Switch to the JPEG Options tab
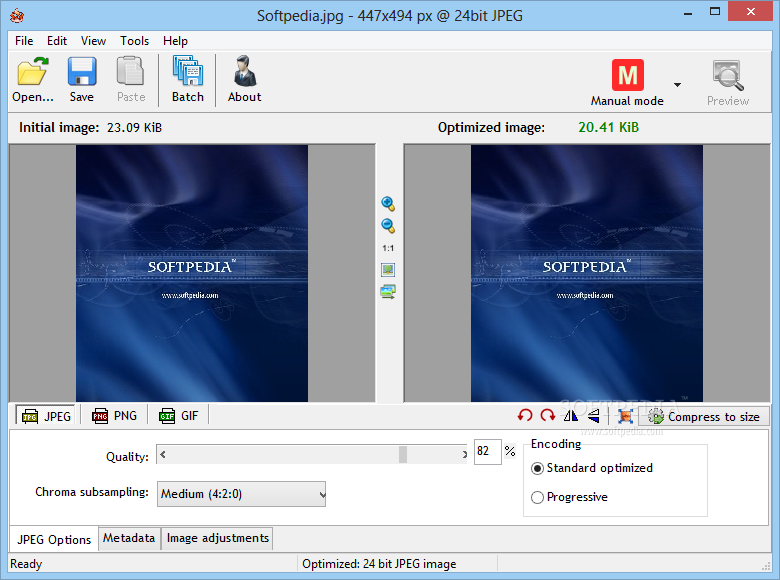 (x=54, y=539)
